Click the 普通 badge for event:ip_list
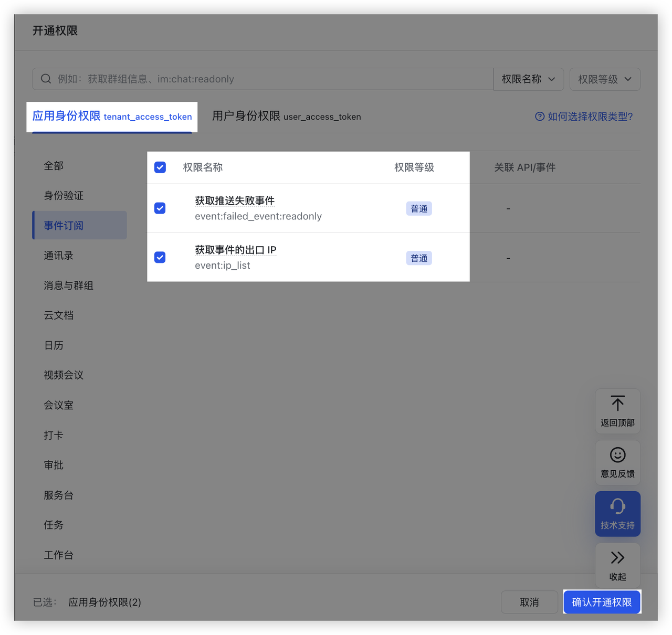The height and width of the screenshot is (635, 672). pos(418,258)
